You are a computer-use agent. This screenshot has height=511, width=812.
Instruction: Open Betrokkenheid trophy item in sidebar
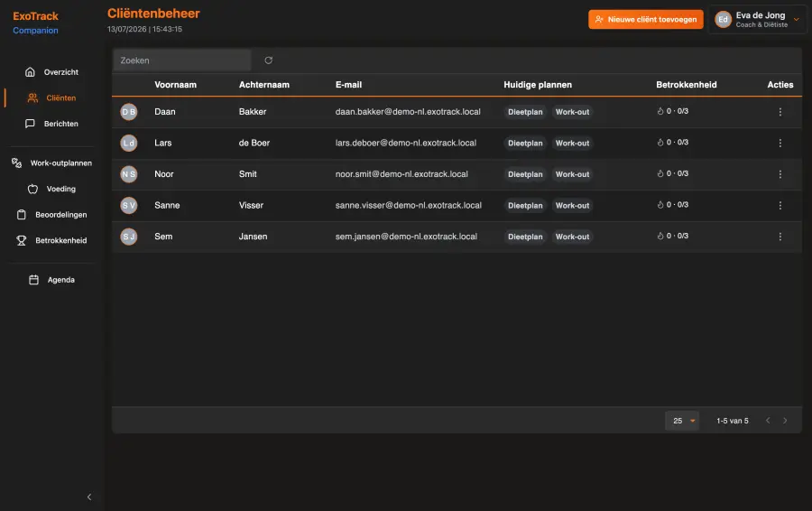[51, 240]
